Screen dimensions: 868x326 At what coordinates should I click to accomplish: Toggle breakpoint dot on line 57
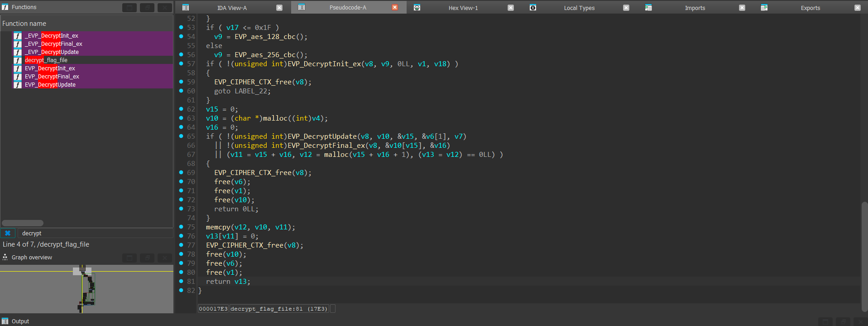point(181,63)
